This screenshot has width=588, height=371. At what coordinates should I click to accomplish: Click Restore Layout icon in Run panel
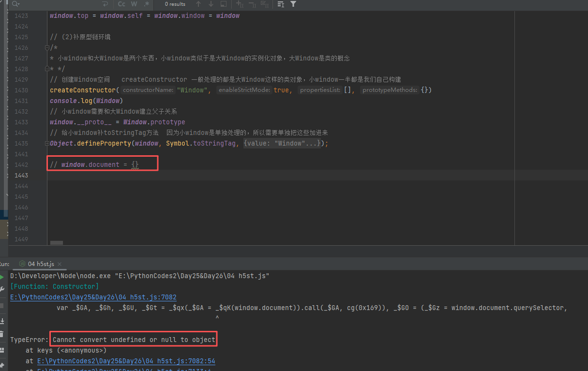2,350
